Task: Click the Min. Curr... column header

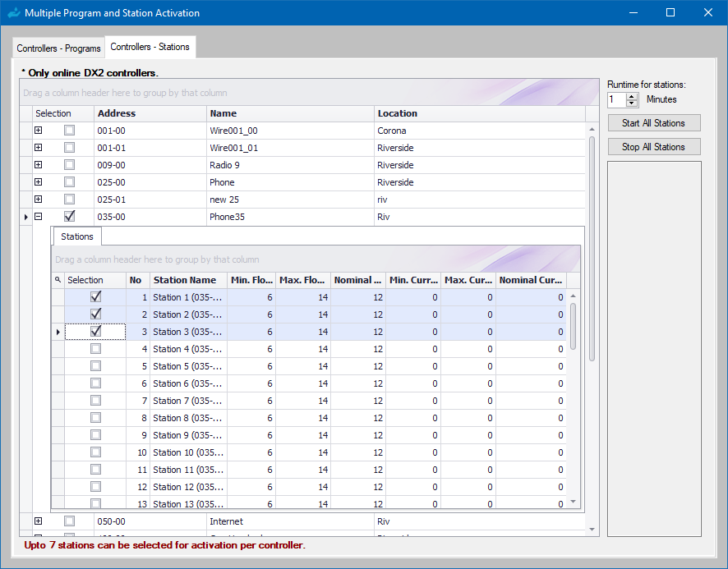Action: click(413, 280)
